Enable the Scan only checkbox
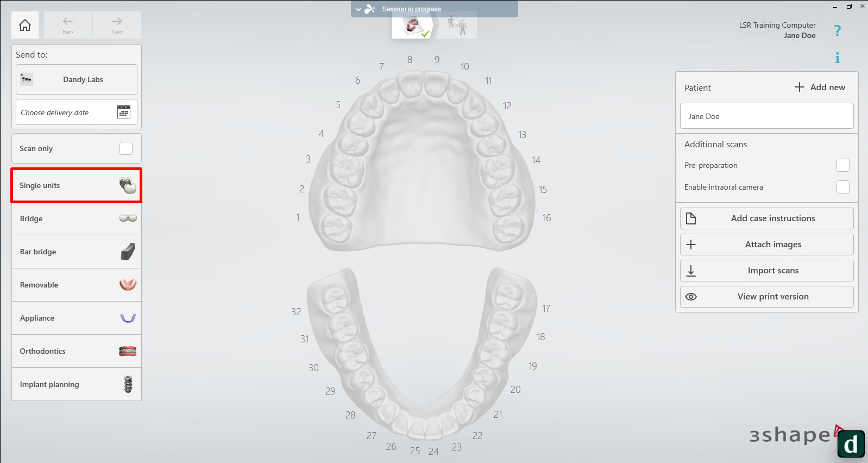The height and width of the screenshot is (463, 868). 126,148
